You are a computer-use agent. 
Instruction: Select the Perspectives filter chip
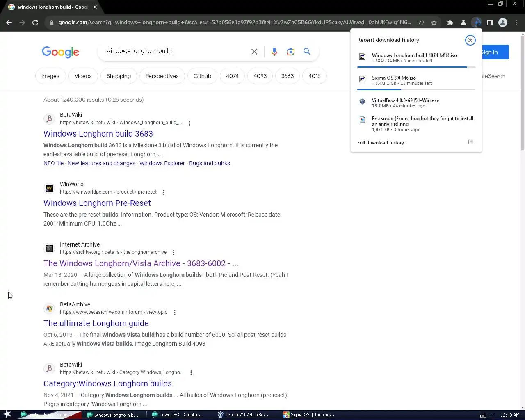(x=162, y=76)
